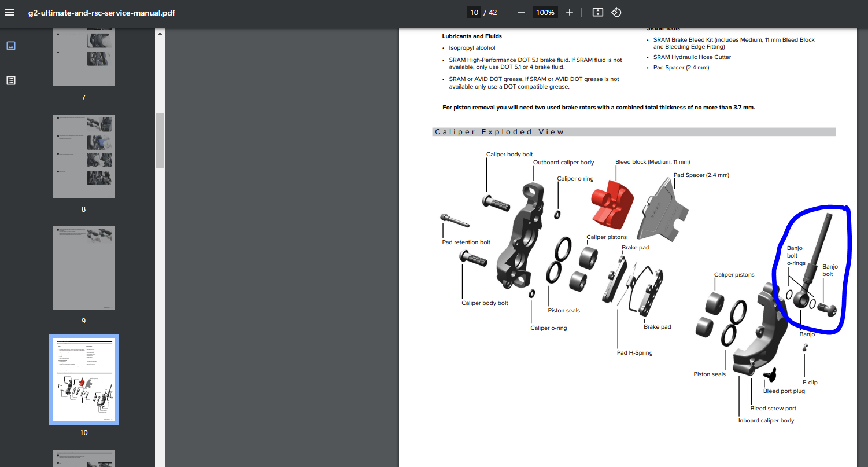Click the page number input field

474,12
